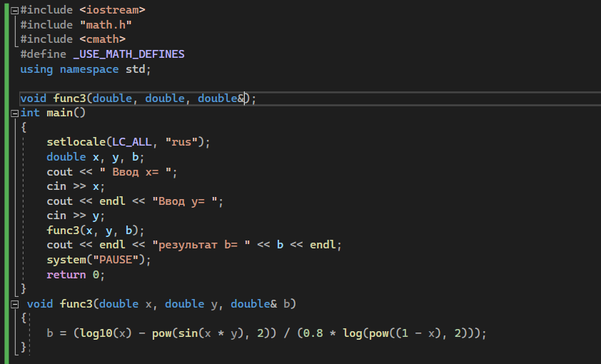The width and height of the screenshot is (601, 364).
Task: Click the "результат b= " string literal
Action: (201, 245)
